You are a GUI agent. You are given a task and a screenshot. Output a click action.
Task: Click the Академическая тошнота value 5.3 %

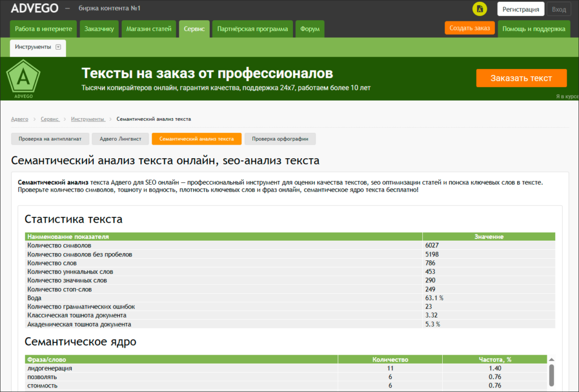pos(433,324)
